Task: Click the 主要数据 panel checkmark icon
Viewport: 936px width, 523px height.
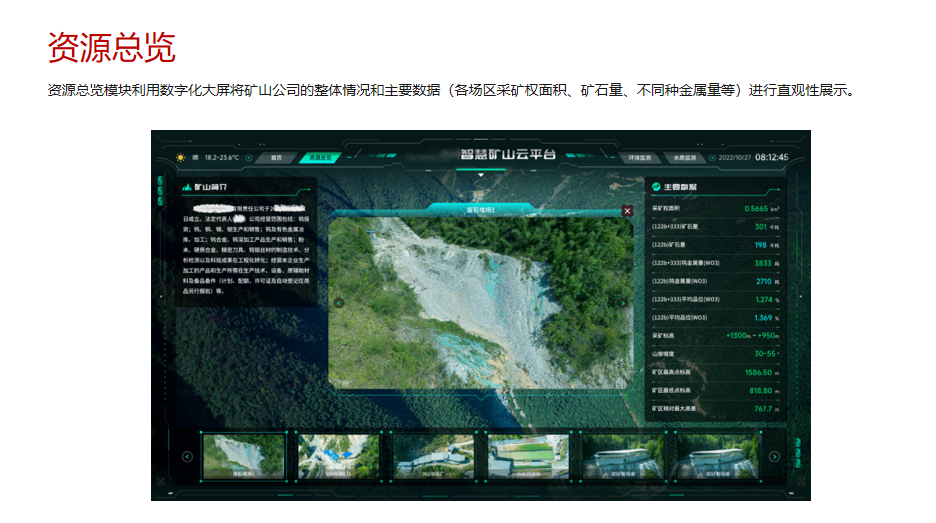Action: pyautogui.click(x=656, y=187)
